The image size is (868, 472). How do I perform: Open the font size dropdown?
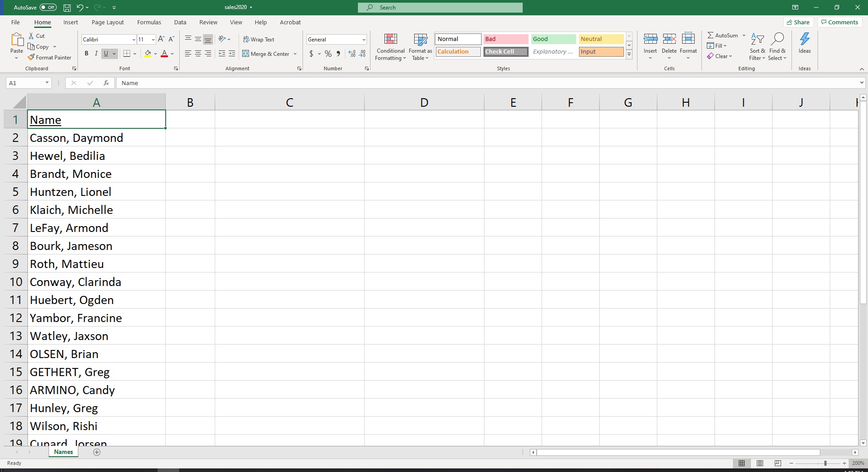click(x=153, y=40)
